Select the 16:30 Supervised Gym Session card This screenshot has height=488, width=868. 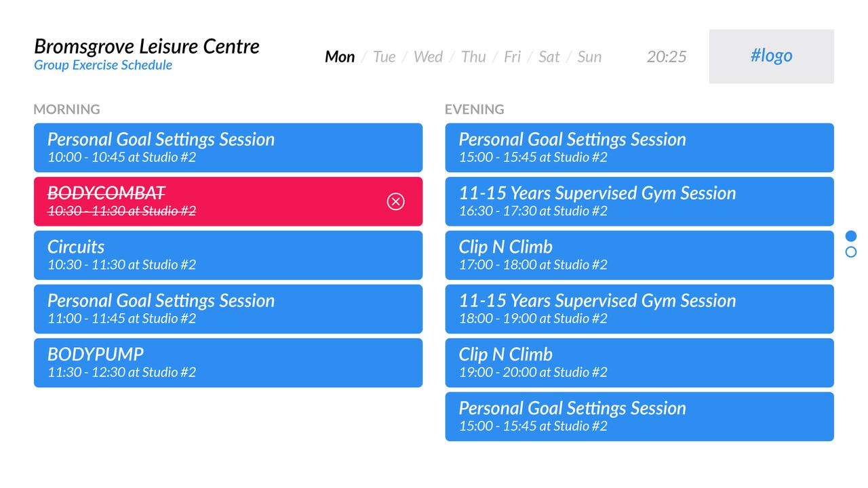point(639,201)
